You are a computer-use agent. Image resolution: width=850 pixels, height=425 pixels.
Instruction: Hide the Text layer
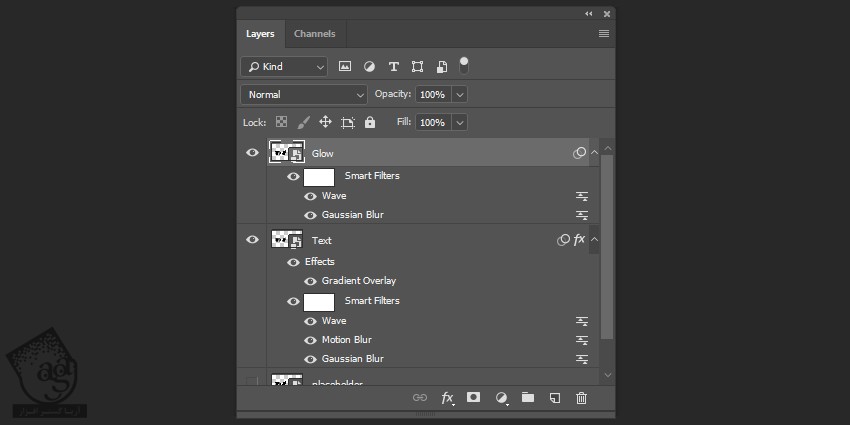[252, 240]
